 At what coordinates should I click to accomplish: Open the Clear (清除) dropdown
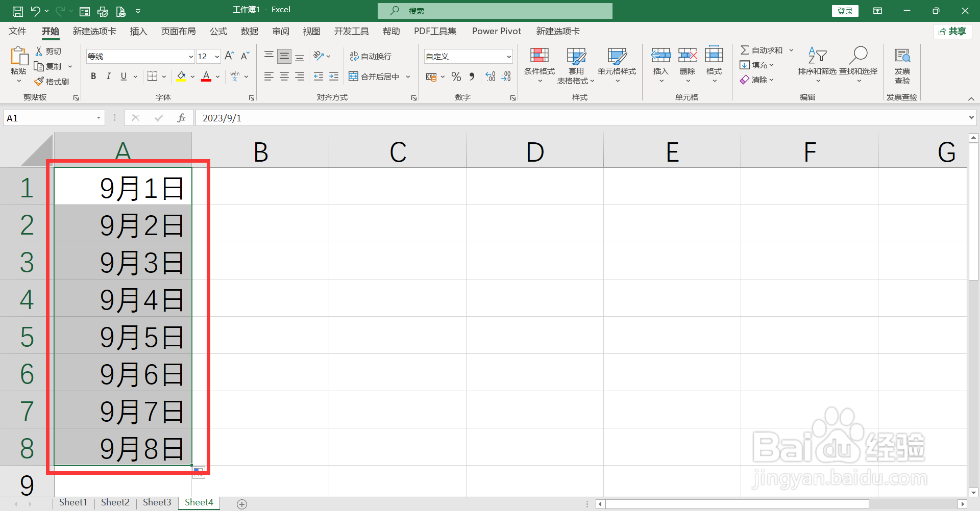(757, 80)
